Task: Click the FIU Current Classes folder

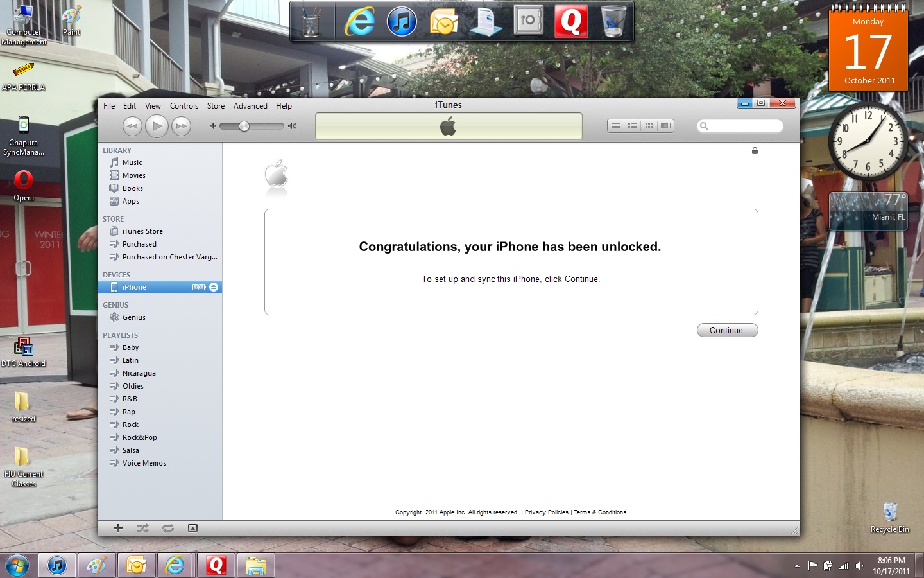Action: point(24,466)
